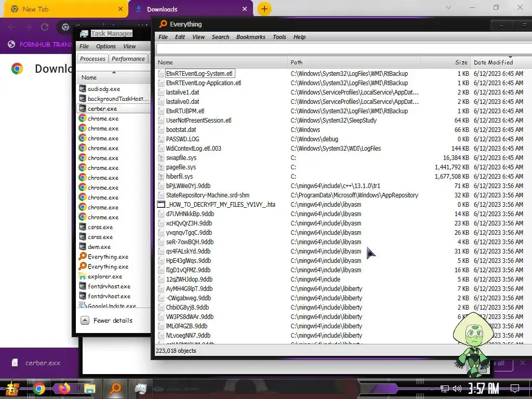The height and width of the screenshot is (399, 532).
Task: Launch Firefox from taskbar
Action: 64,388
